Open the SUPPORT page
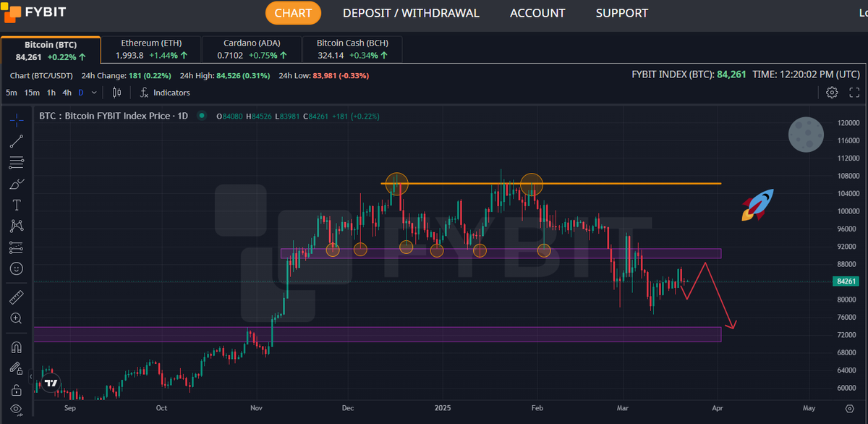The height and width of the screenshot is (424, 868). click(x=622, y=13)
